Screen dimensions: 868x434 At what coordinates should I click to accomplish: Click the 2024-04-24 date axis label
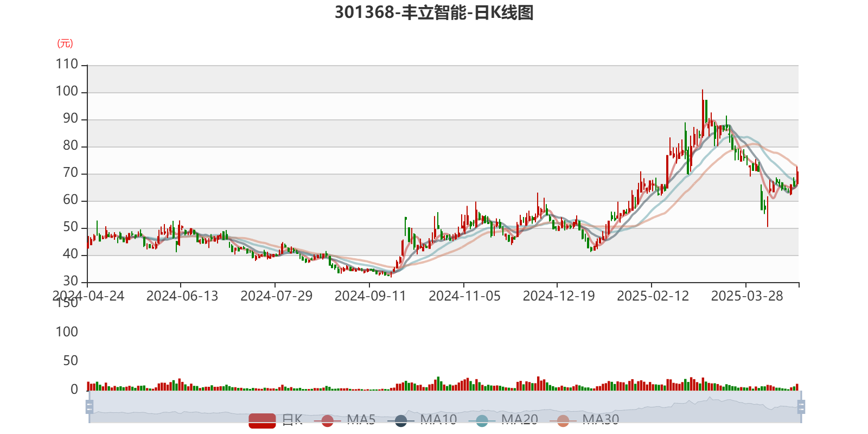coord(88,296)
